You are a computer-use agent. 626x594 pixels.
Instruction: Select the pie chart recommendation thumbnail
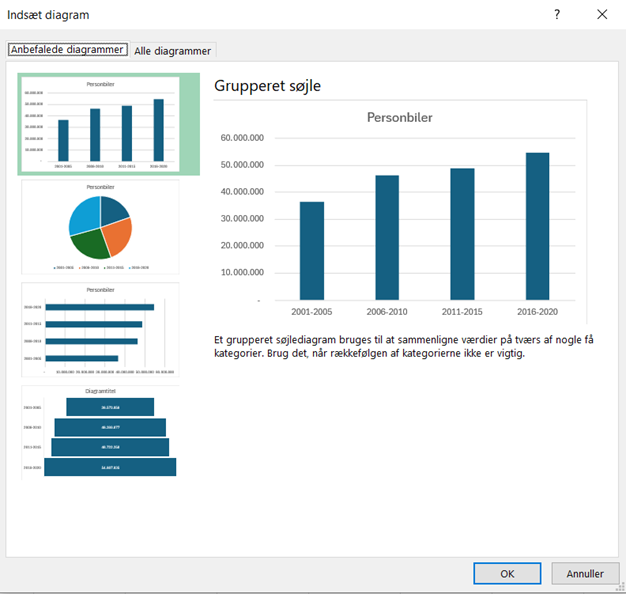pos(100,228)
